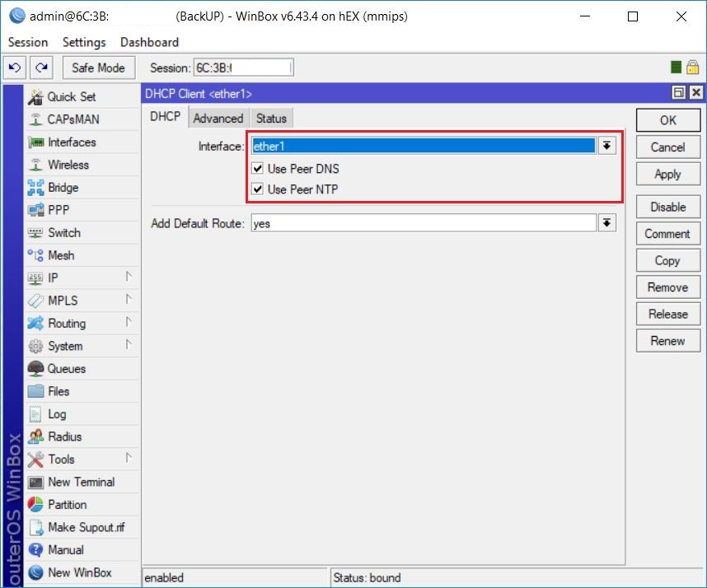Close the DHCP Client ether1 dialog
The image size is (707, 588).
pos(696,92)
